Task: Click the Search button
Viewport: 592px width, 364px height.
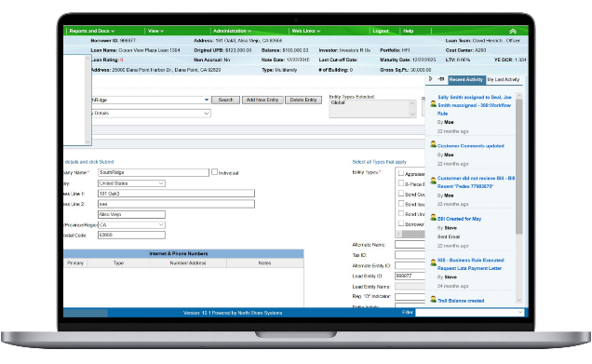Action: (x=225, y=100)
